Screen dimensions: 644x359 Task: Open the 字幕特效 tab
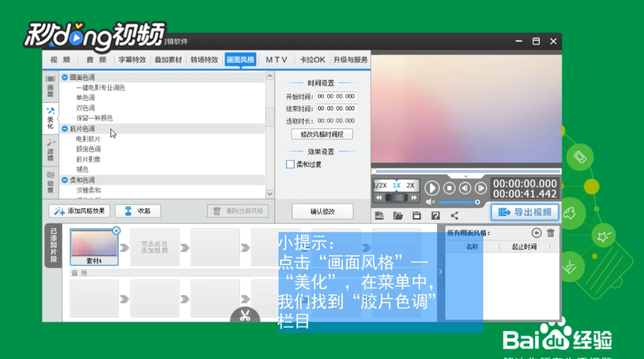point(132,60)
